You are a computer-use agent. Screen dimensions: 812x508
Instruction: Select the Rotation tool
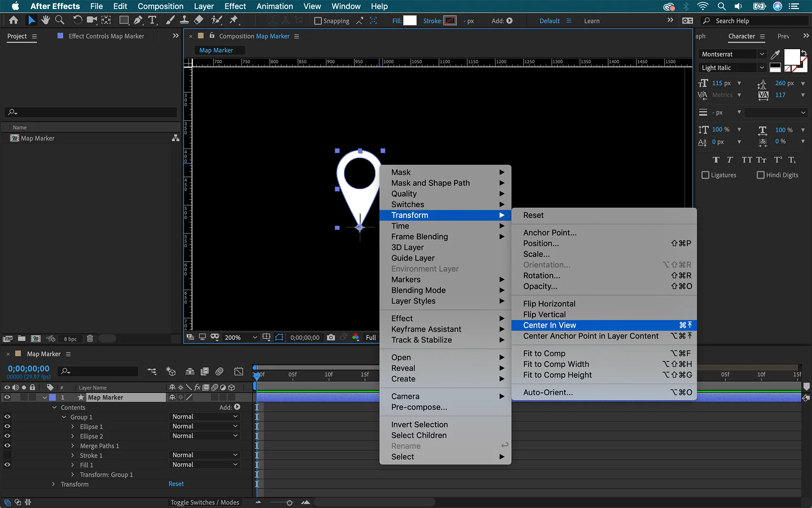(77, 20)
